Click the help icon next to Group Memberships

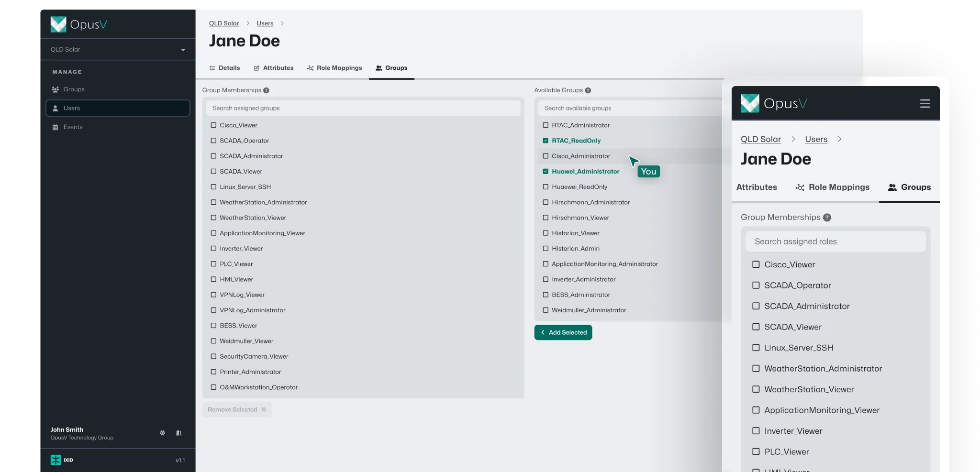coord(267,90)
